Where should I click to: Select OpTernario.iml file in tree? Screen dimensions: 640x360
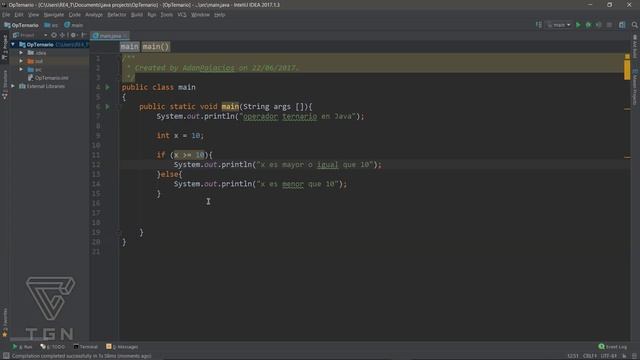click(x=48, y=78)
